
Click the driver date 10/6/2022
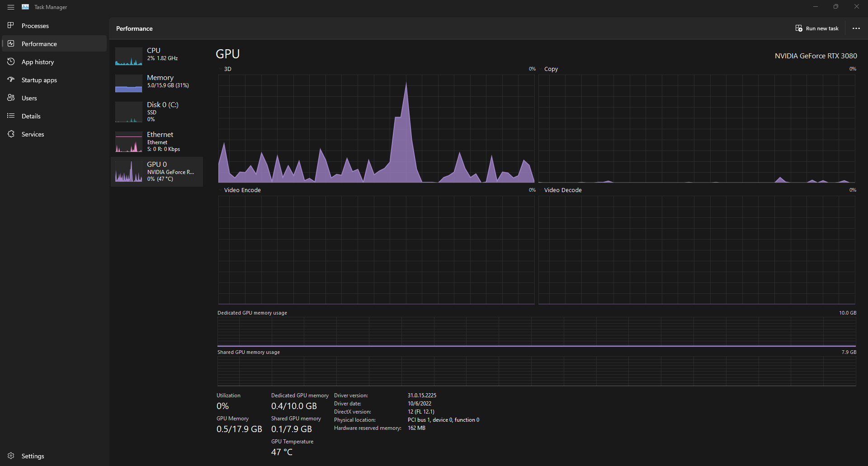pos(420,403)
